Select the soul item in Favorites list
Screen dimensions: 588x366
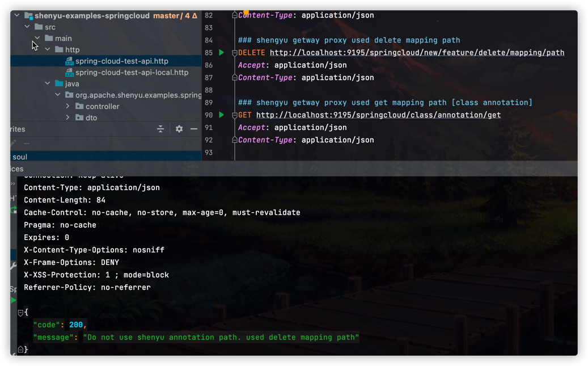[20, 157]
